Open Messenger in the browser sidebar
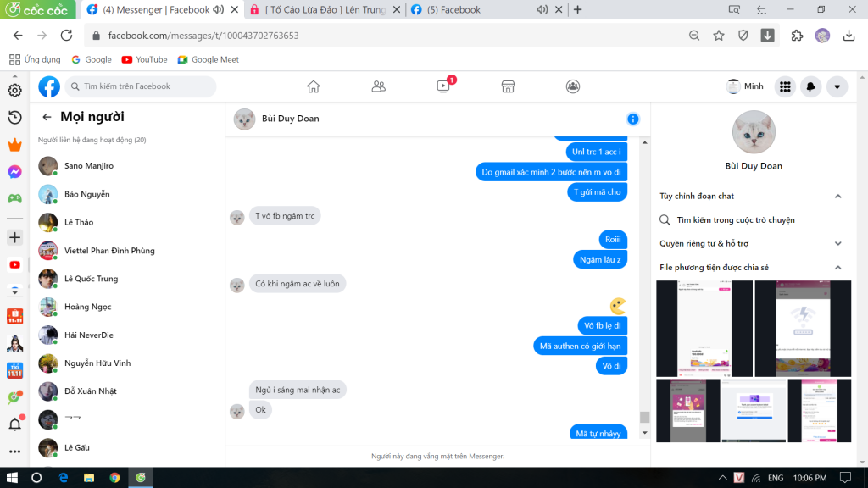Viewport: 868px width, 488px height. (14, 171)
